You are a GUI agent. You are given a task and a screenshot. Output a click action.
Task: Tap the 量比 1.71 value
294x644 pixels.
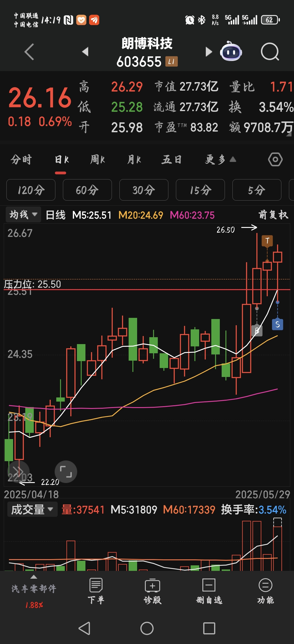tap(261, 87)
